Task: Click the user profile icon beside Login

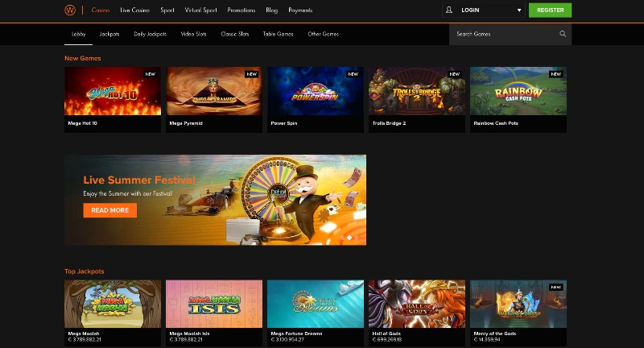Action: point(449,10)
